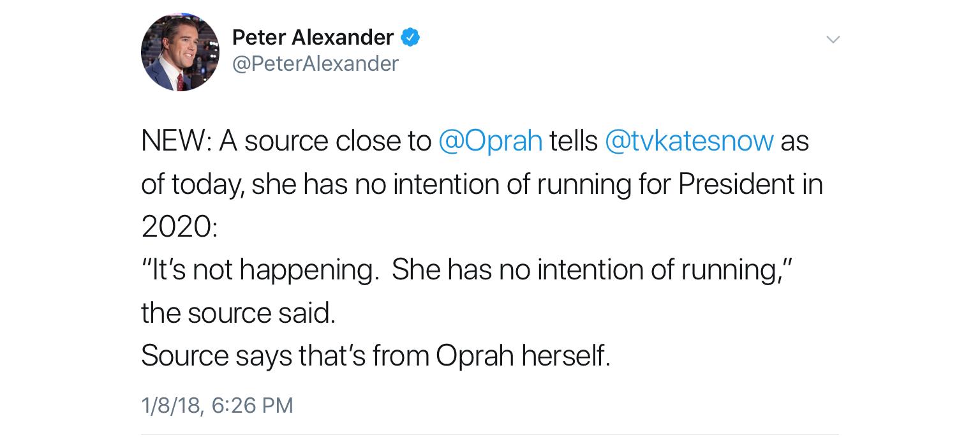This screenshot has height=437, width=980.
Task: Click the word NEW: starting the tweet
Action: pos(177,141)
